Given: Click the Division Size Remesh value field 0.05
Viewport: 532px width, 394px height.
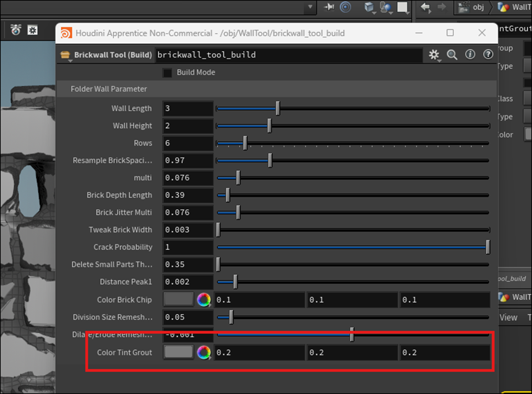Looking at the screenshot, I should pyautogui.click(x=188, y=317).
